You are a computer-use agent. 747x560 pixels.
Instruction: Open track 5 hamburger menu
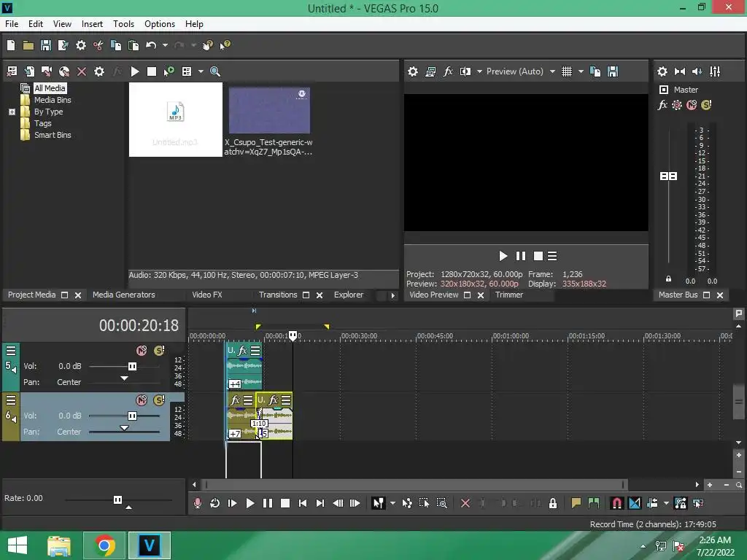pos(11,351)
